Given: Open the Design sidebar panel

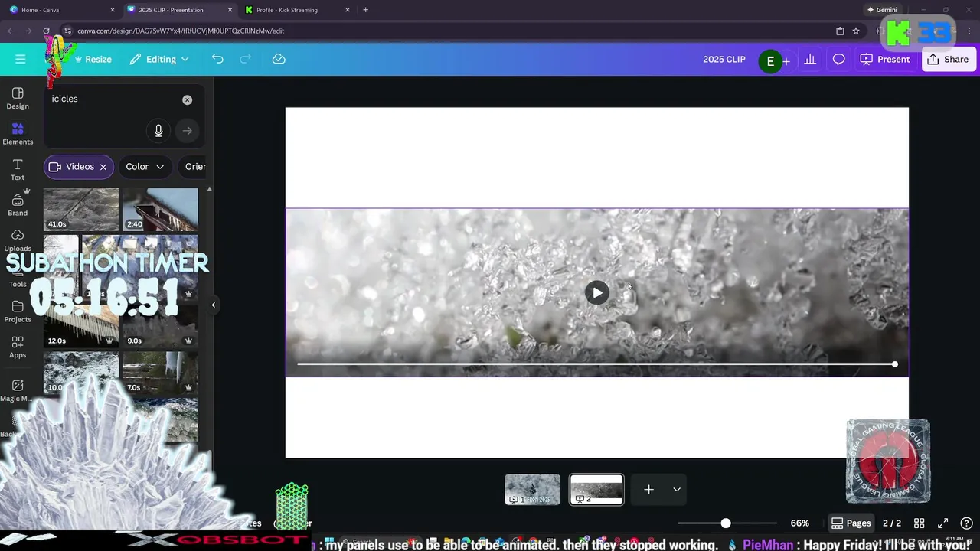Looking at the screenshot, I should coord(18,99).
